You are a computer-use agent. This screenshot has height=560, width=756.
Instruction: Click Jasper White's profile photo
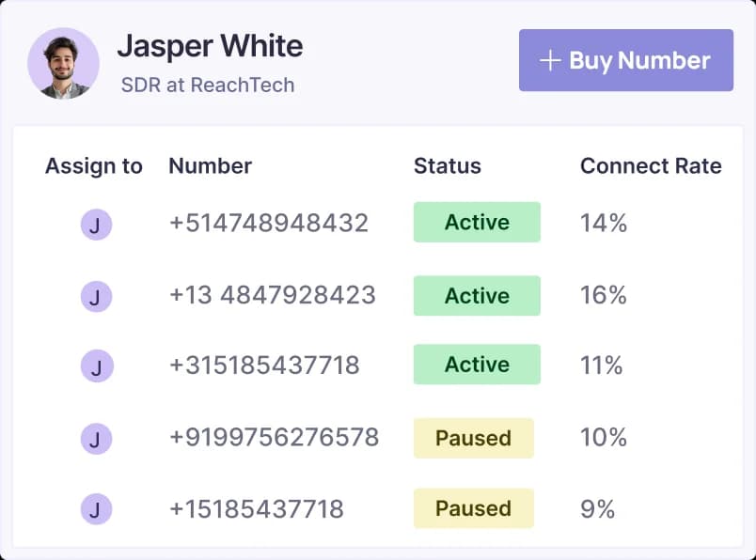pyautogui.click(x=64, y=63)
